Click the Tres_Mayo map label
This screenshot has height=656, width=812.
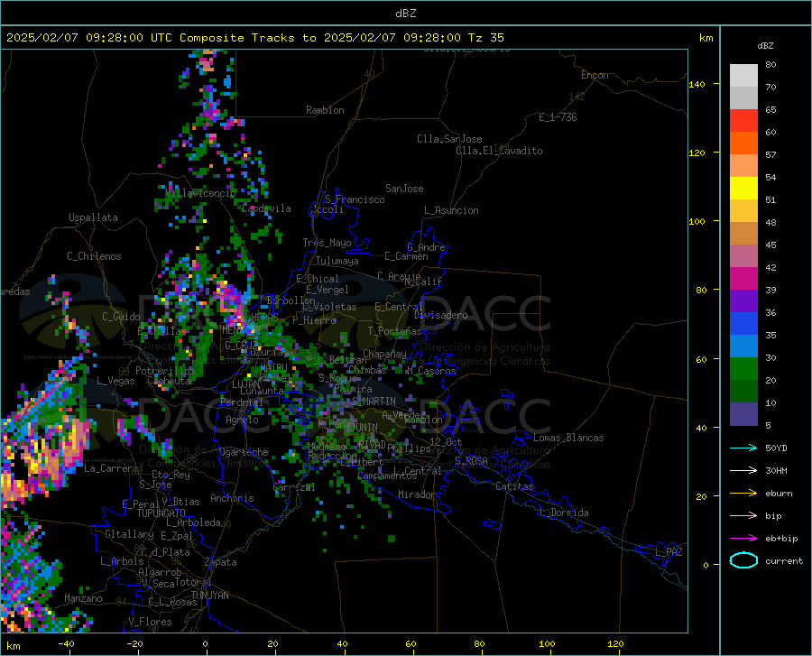(327, 243)
